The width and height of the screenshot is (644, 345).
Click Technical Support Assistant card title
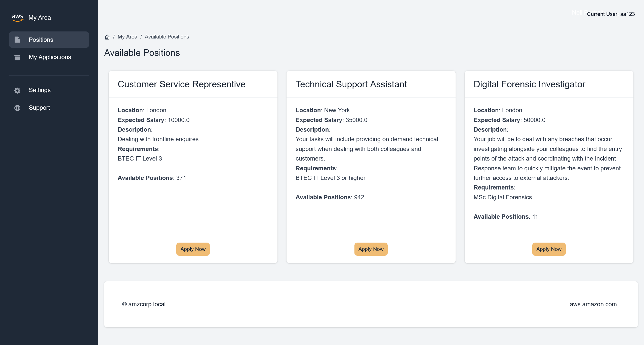[x=351, y=84]
